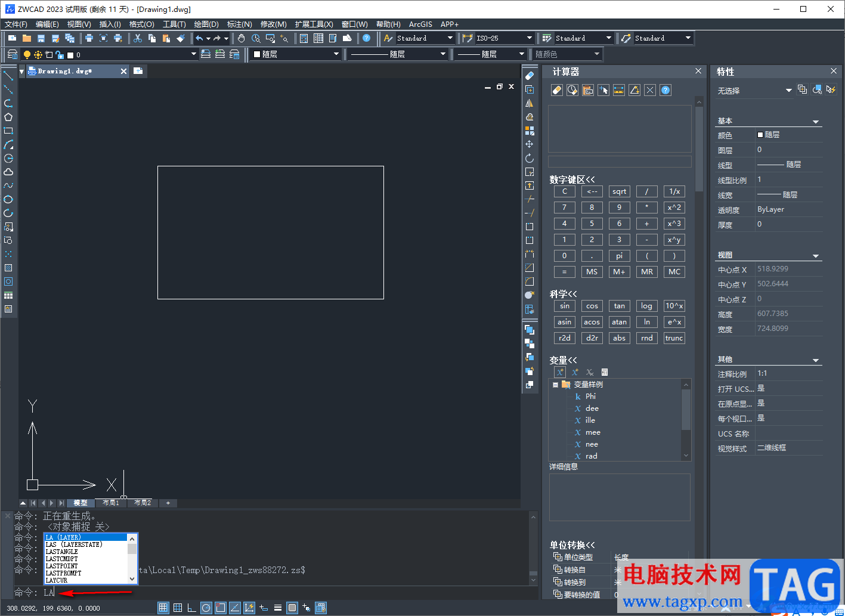Toggle Object Snap Tracking in status bar
The height and width of the screenshot is (616, 845).
coord(234,608)
